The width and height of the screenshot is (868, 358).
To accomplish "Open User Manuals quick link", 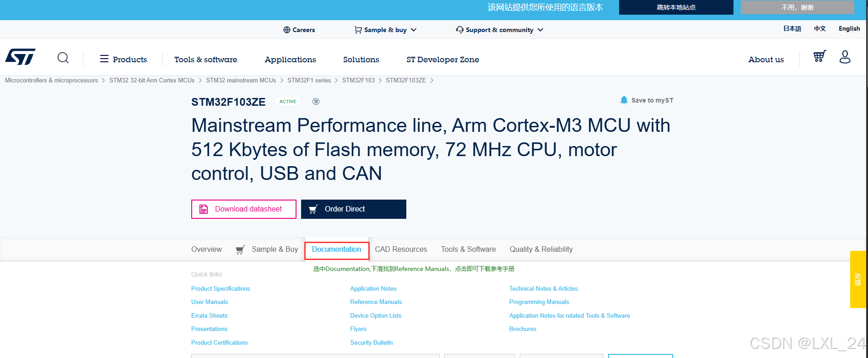I will [x=210, y=302].
